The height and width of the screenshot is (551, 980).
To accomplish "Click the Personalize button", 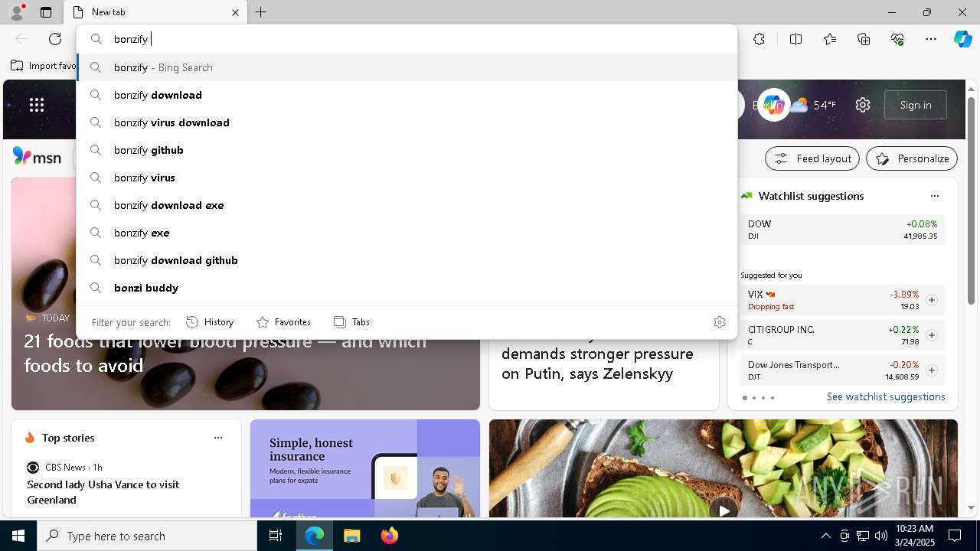I will tap(912, 158).
